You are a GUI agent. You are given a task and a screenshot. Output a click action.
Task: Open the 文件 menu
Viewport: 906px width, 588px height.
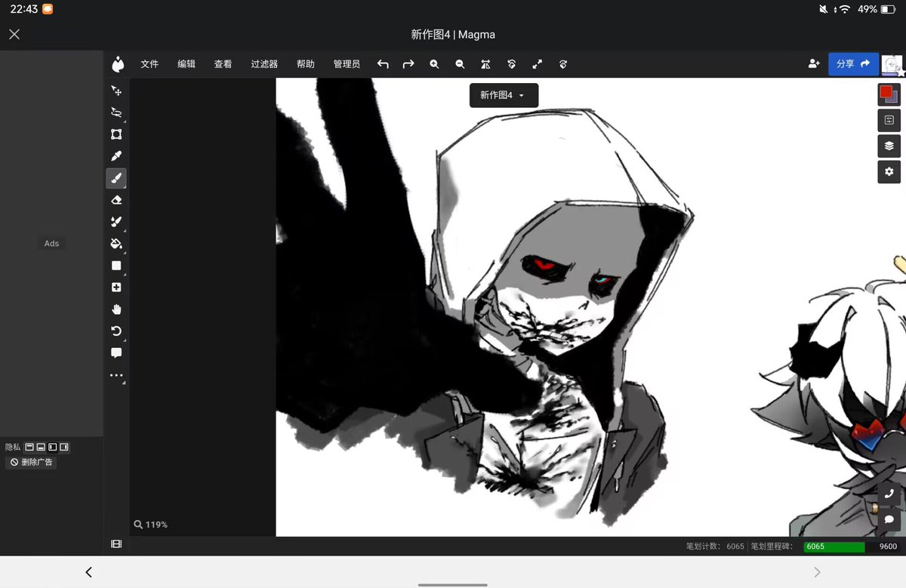pos(149,64)
